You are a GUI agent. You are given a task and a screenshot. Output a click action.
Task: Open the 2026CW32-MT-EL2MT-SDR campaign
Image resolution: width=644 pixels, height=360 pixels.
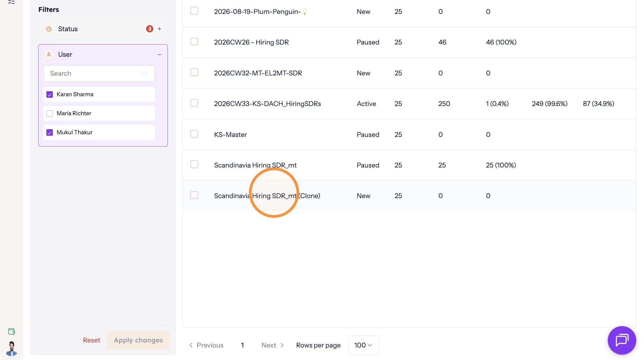coord(258,73)
